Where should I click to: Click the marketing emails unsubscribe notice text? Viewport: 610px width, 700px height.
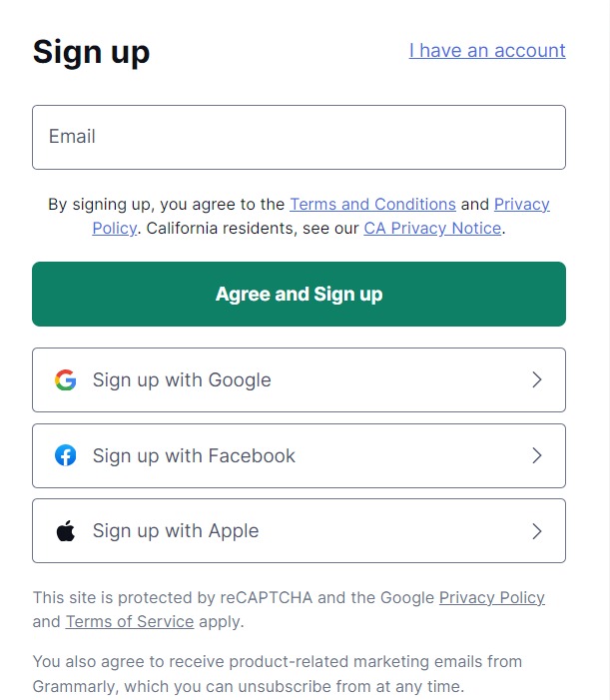click(278, 674)
